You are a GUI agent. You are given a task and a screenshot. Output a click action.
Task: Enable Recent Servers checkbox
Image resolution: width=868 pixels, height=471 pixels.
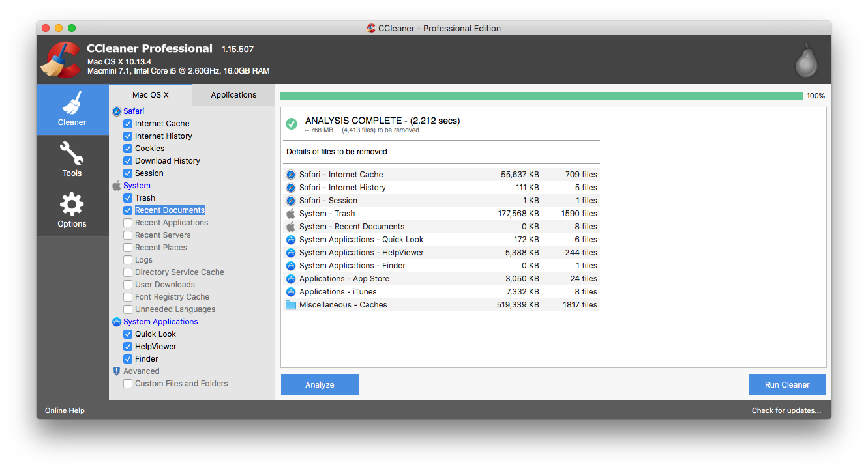point(128,235)
